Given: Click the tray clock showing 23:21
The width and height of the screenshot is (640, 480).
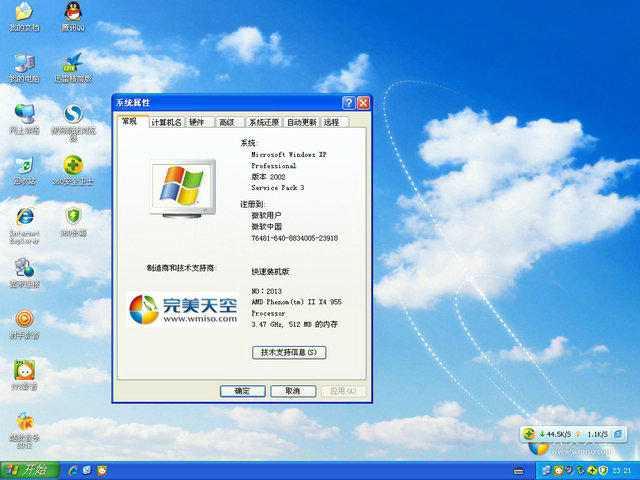Looking at the screenshot, I should point(622,471).
